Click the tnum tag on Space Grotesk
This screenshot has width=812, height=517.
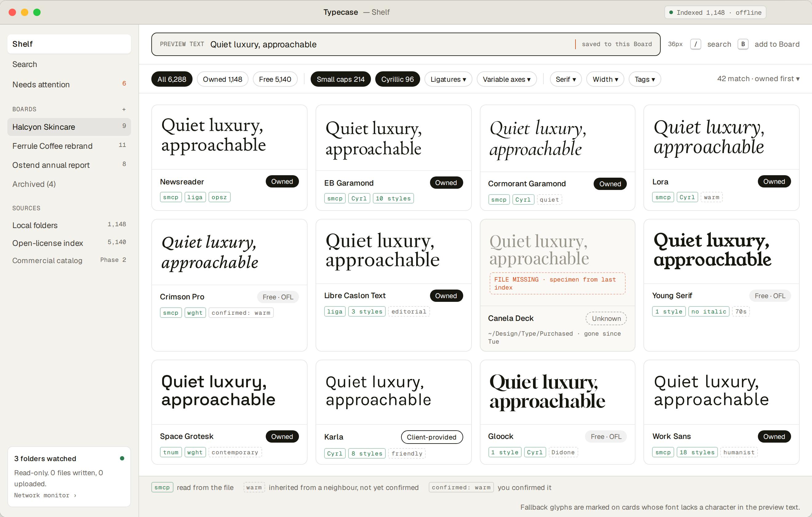click(171, 452)
